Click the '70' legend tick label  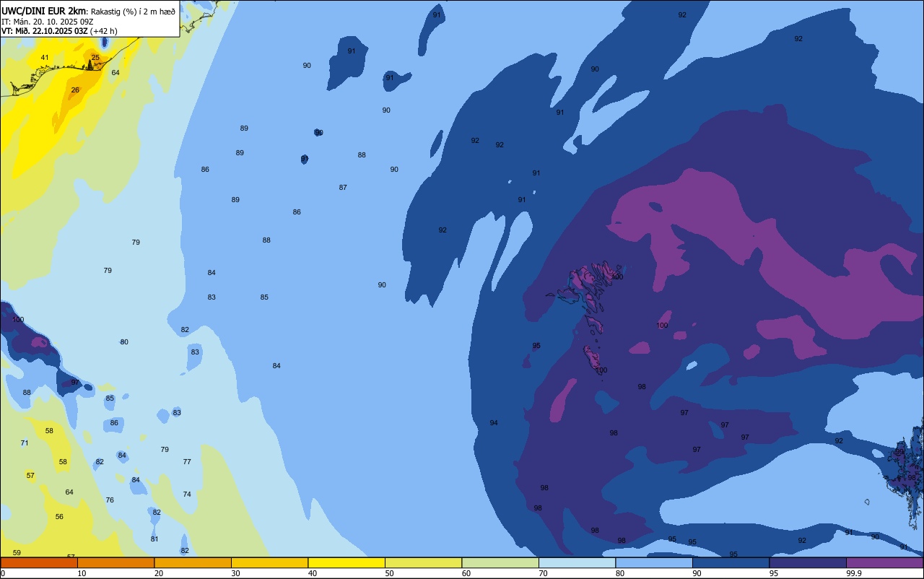click(543, 573)
